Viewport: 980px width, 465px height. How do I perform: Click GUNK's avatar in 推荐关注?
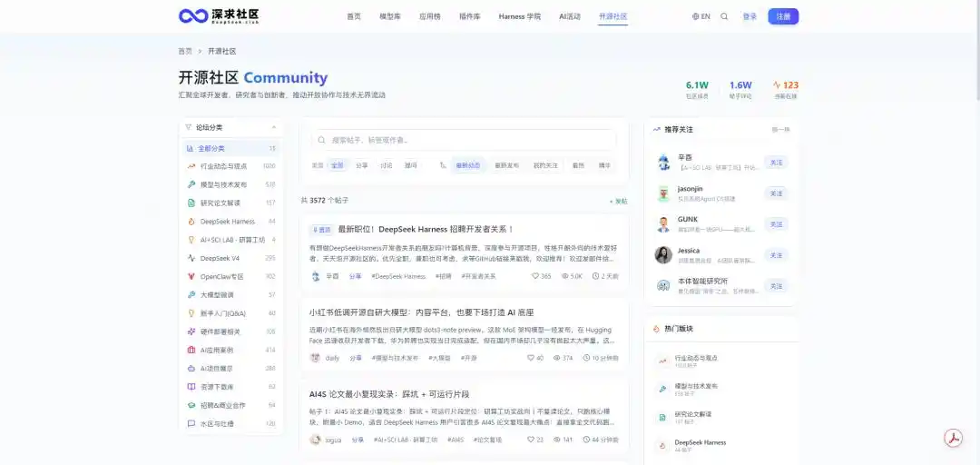(x=663, y=224)
